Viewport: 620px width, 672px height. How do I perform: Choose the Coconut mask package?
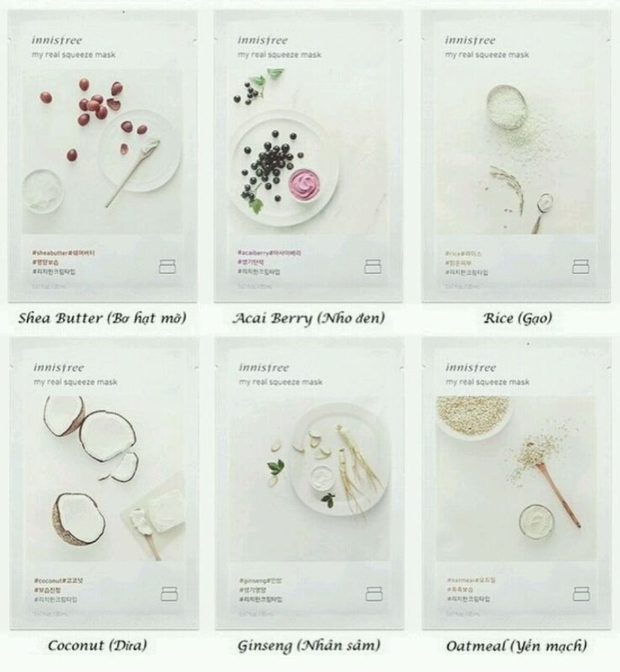[x=104, y=483]
